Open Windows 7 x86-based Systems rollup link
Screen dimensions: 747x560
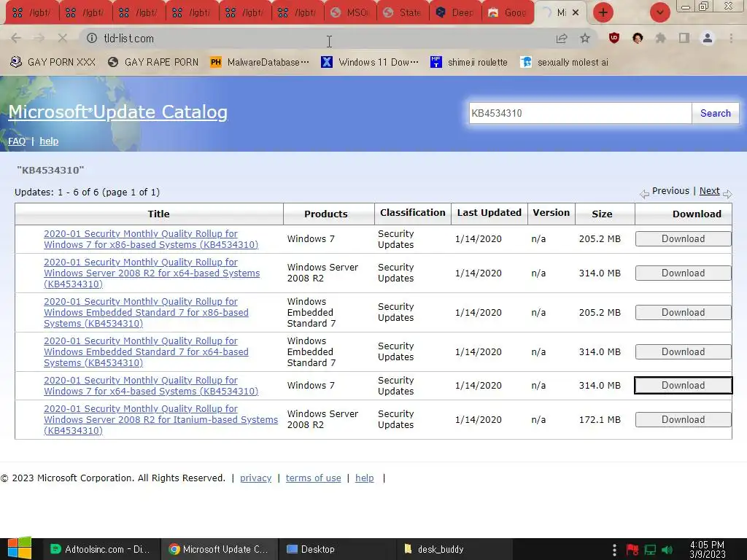(151, 239)
